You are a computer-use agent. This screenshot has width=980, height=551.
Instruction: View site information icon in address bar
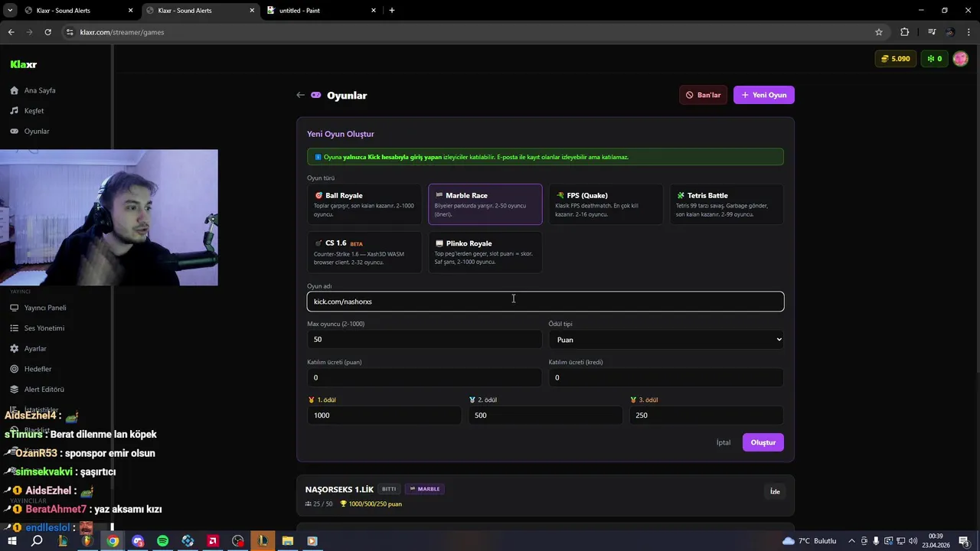[x=70, y=32]
